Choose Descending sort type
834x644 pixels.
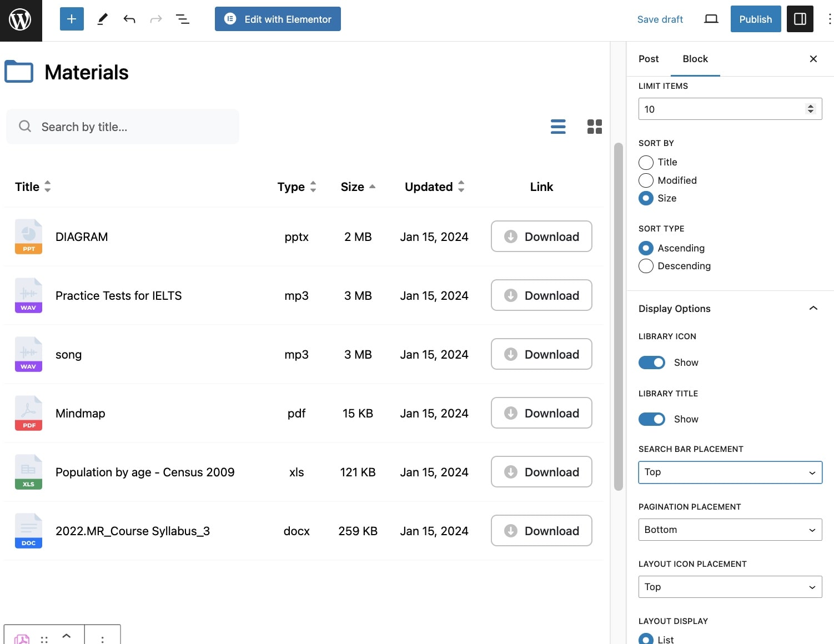646,266
